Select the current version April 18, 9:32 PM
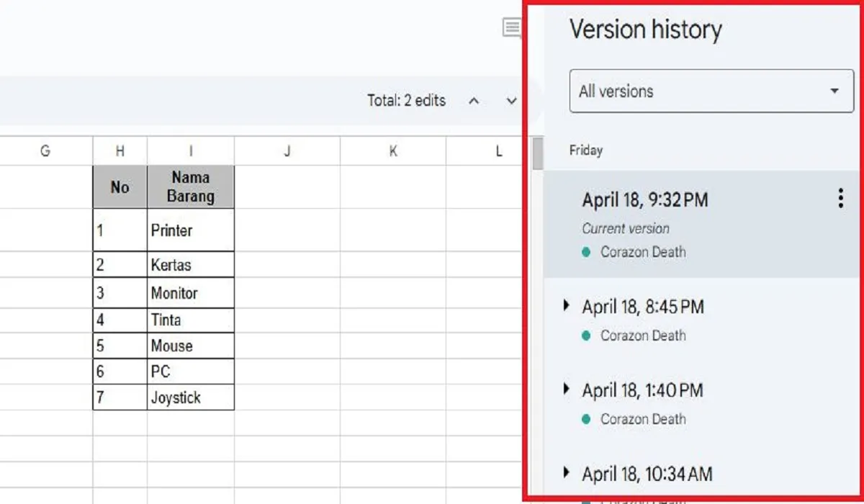864x504 pixels. click(644, 199)
